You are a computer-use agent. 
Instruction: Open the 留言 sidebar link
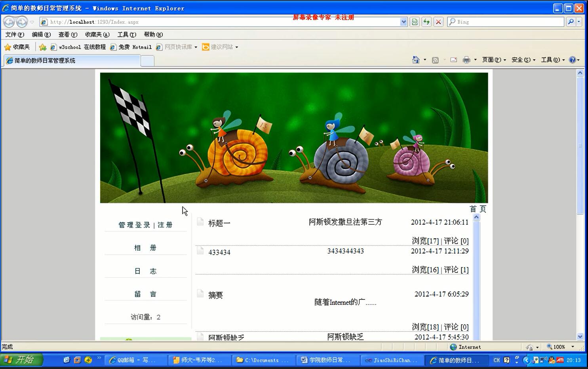(145, 294)
